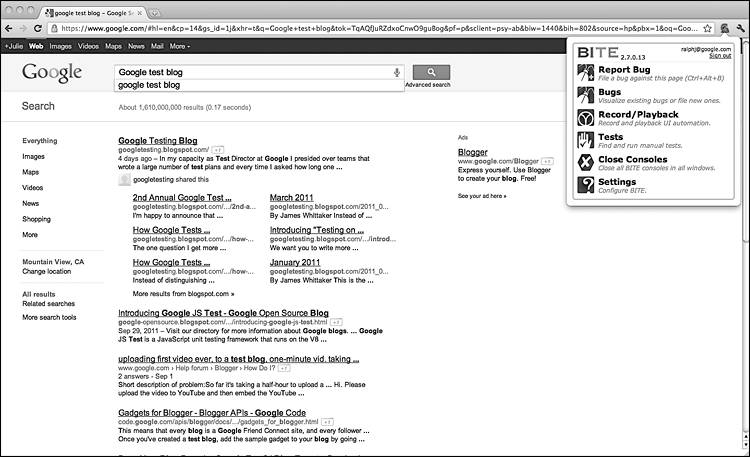
Task: Click the browser back arrow
Action: 9,29
